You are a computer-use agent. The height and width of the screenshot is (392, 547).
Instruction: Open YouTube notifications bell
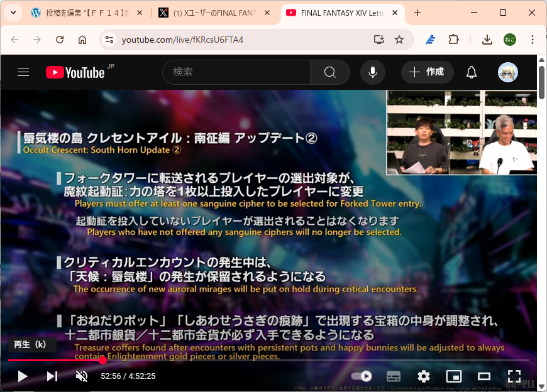coord(472,72)
